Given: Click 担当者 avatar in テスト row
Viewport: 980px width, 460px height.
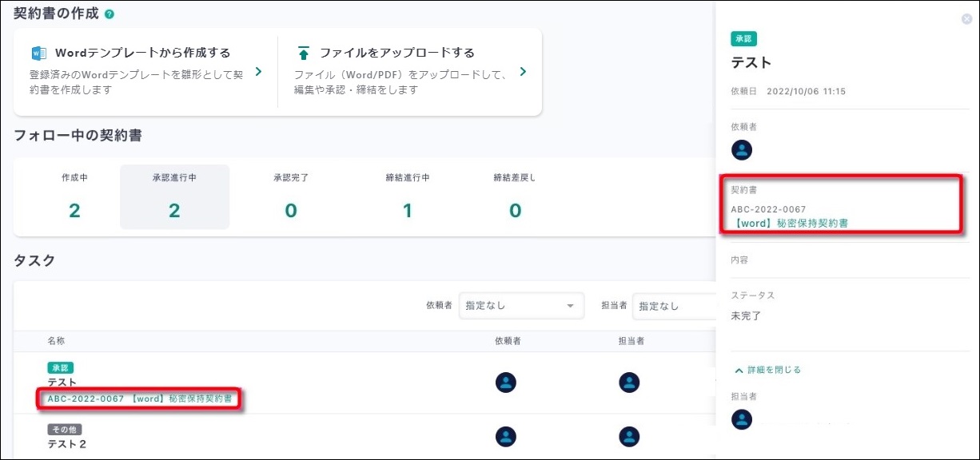Looking at the screenshot, I should [629, 383].
